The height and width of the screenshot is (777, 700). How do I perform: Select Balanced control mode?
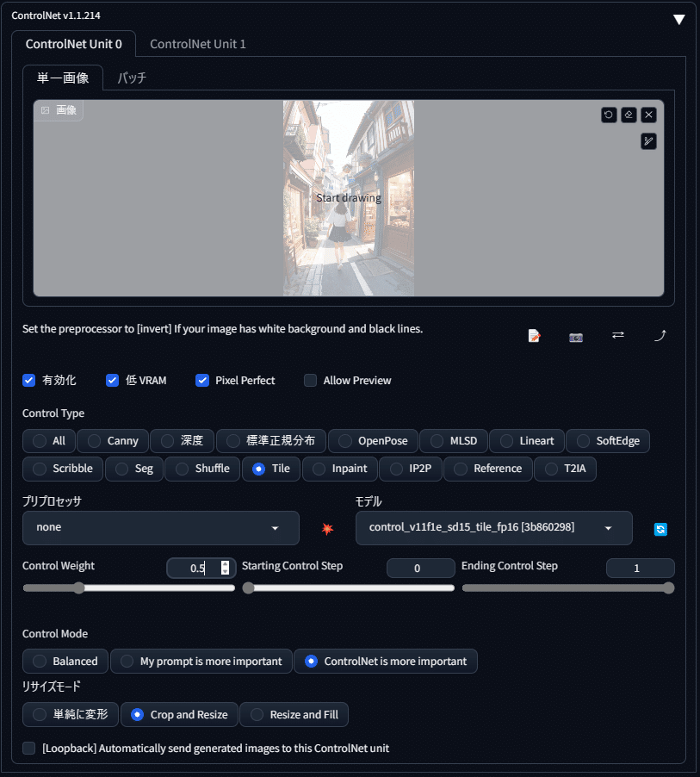pyautogui.click(x=65, y=662)
